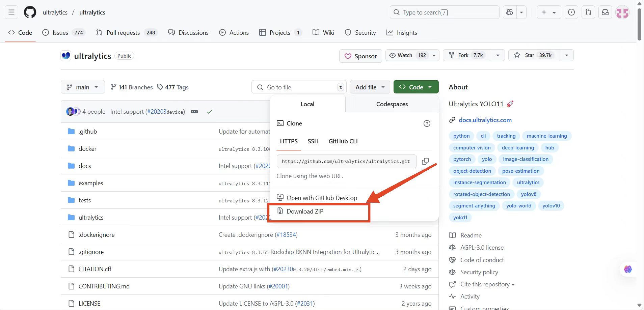Open the ultralytics owner breadcrumb link
644x310 pixels.
pos(55,12)
